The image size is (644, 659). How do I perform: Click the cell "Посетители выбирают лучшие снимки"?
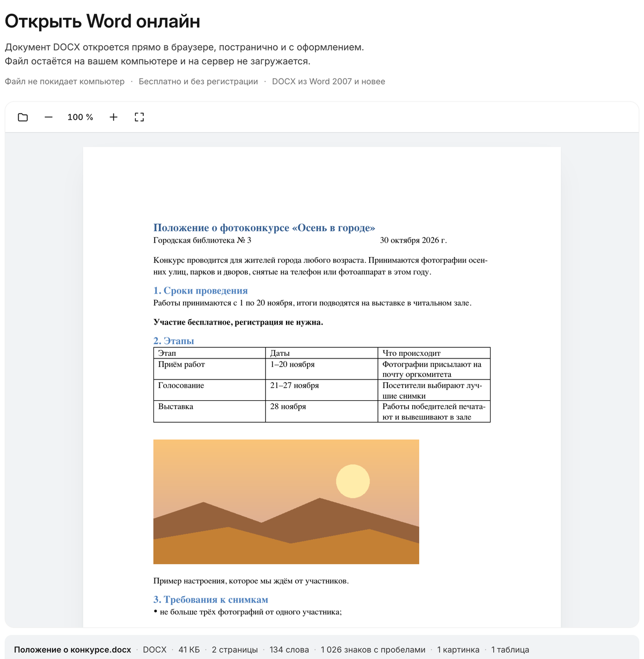coord(434,390)
